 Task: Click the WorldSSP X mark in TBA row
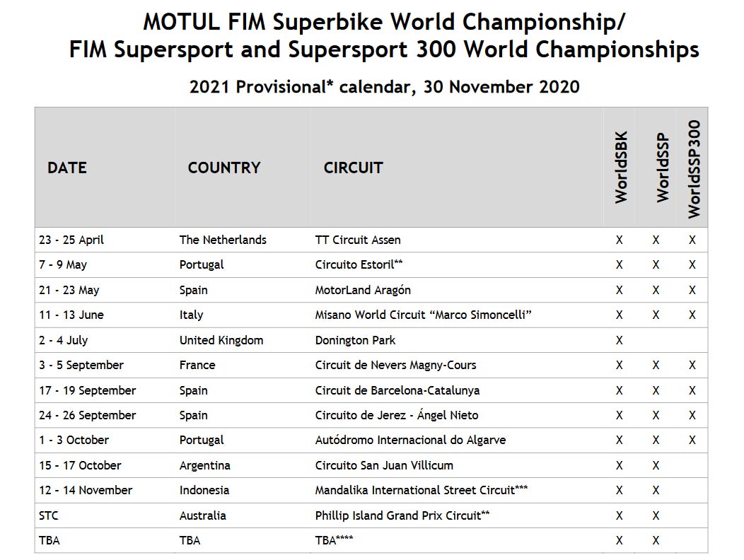tap(656, 540)
